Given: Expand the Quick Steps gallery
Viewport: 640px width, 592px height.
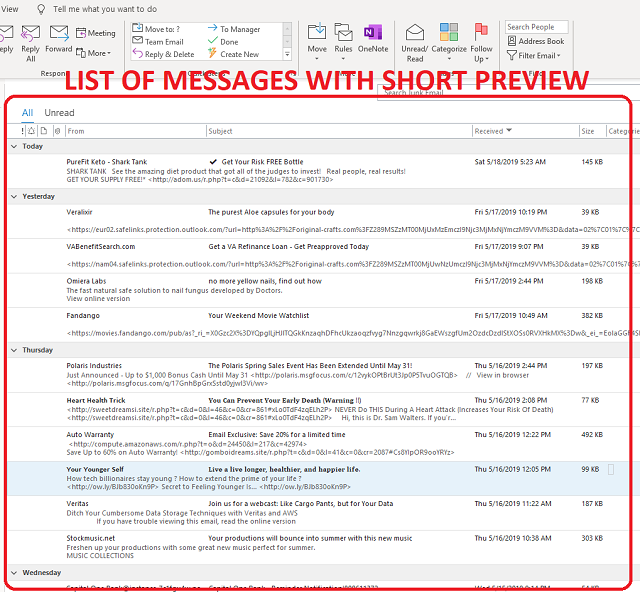Looking at the screenshot, I should point(287,54).
